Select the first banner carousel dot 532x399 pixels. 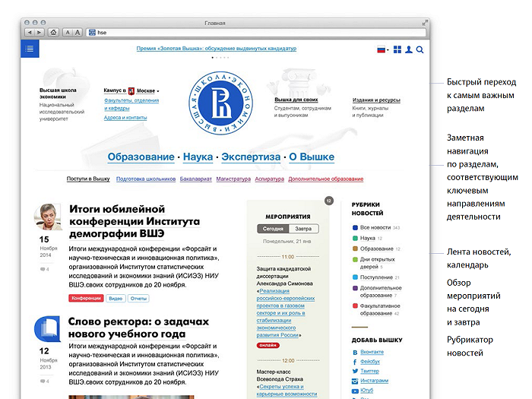coord(212,57)
